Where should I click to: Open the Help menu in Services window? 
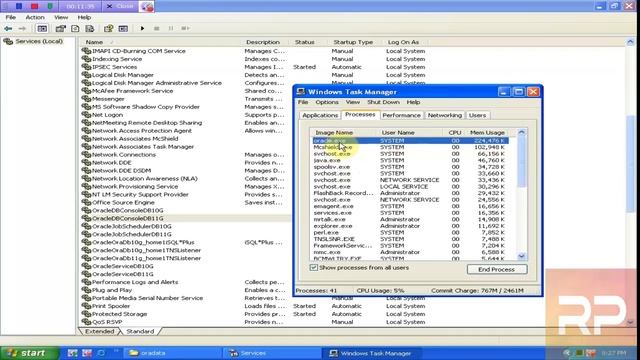[x=84, y=17]
